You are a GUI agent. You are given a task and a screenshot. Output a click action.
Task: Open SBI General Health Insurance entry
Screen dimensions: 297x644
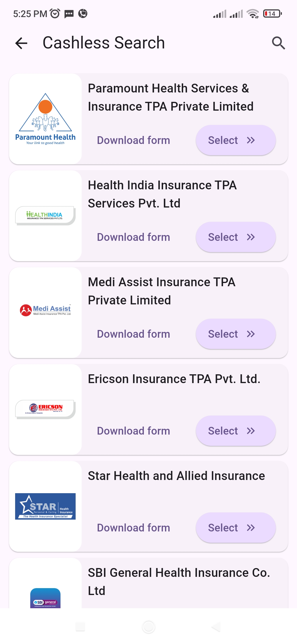179,581
